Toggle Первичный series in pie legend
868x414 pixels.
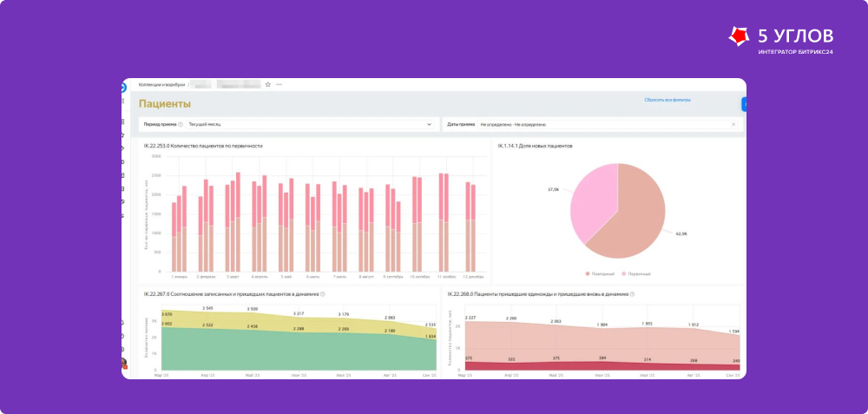[636, 274]
